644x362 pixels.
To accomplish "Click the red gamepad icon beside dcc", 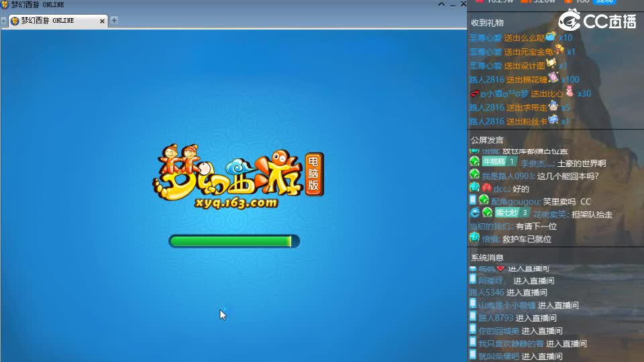I will coord(487,188).
